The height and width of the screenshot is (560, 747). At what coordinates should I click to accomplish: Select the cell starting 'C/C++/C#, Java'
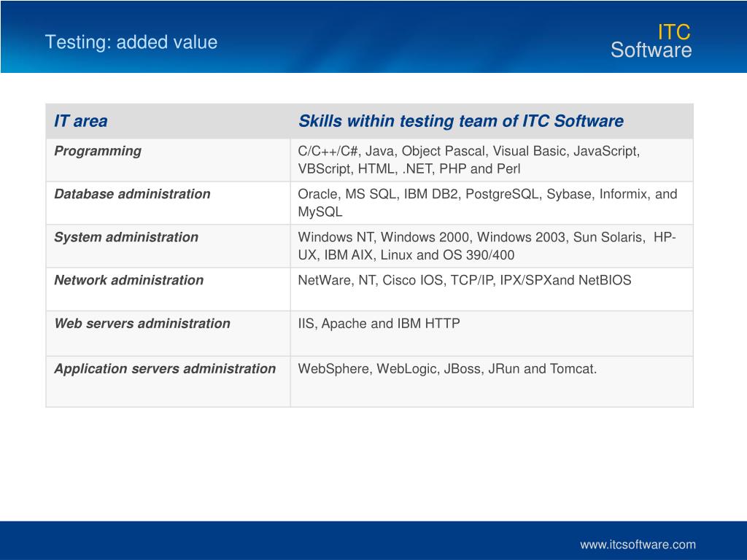coord(492,160)
